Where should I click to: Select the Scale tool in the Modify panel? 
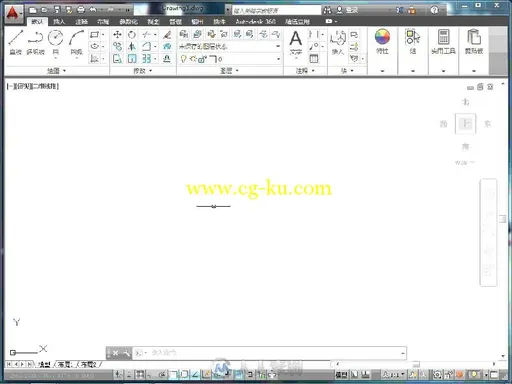132,59
